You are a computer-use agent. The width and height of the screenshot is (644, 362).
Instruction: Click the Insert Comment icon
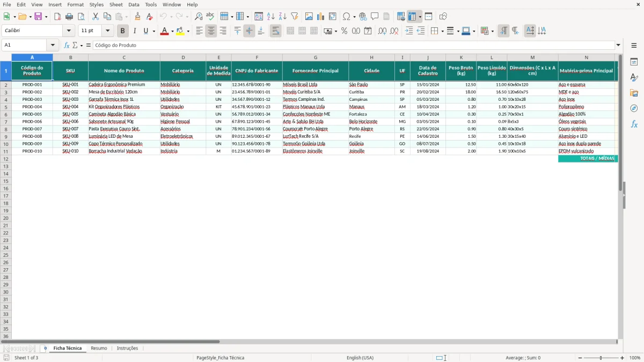[375, 17]
